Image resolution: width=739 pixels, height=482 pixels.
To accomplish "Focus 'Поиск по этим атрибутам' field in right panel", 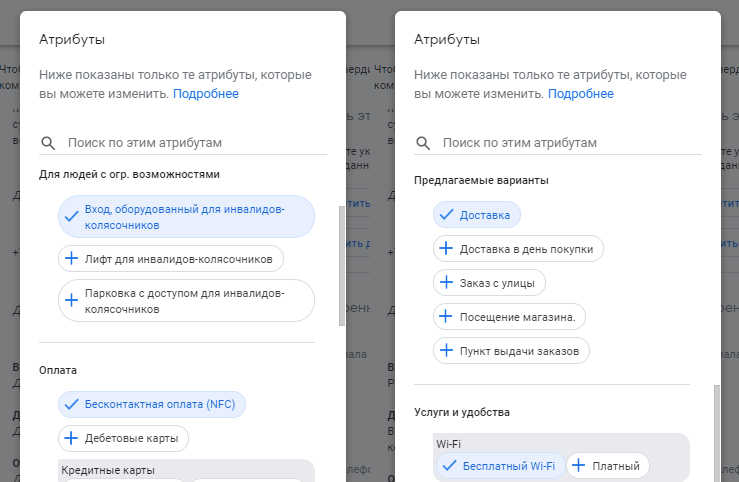I will point(558,143).
